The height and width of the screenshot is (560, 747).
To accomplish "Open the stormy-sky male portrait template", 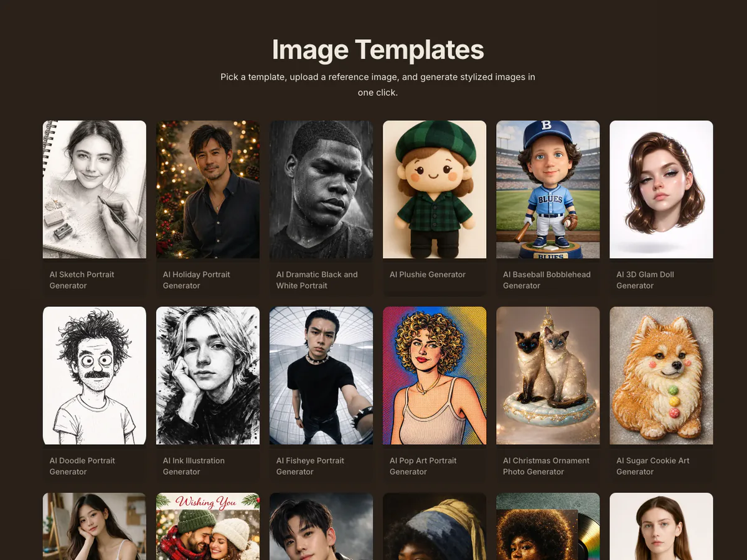I will [321, 526].
